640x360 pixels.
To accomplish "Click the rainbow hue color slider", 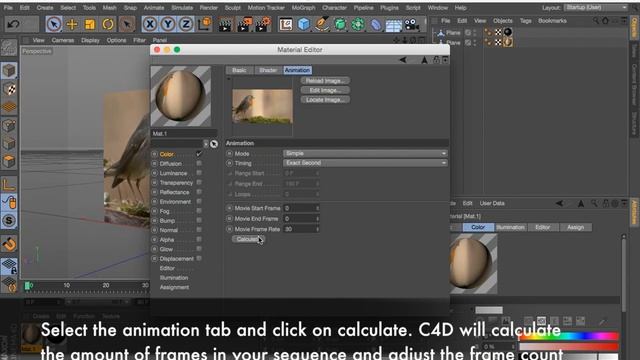I will pyautogui.click(x=569, y=337).
